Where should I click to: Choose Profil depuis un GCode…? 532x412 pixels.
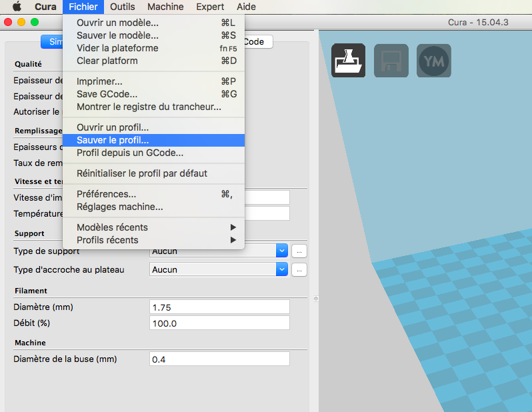[154, 153]
